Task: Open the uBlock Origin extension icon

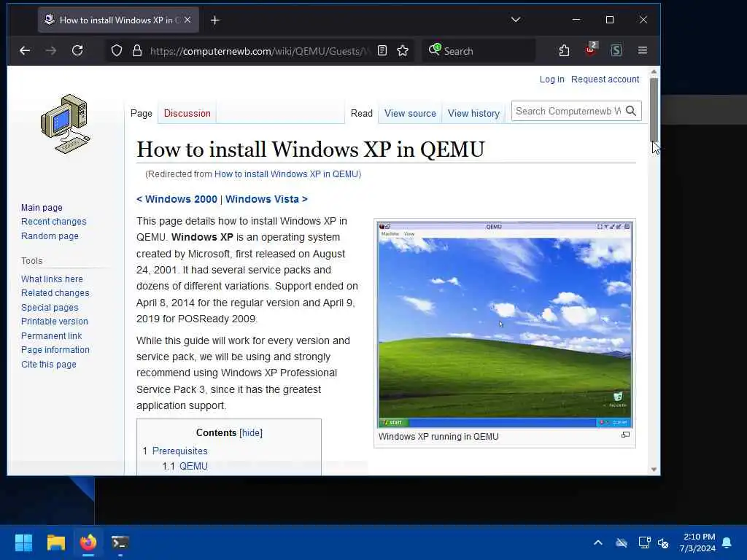Action: 591,50
